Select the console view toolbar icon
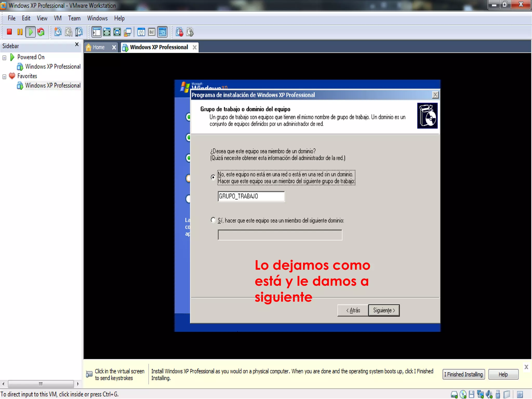Image resolution: width=532 pixels, height=399 pixels. click(x=162, y=32)
